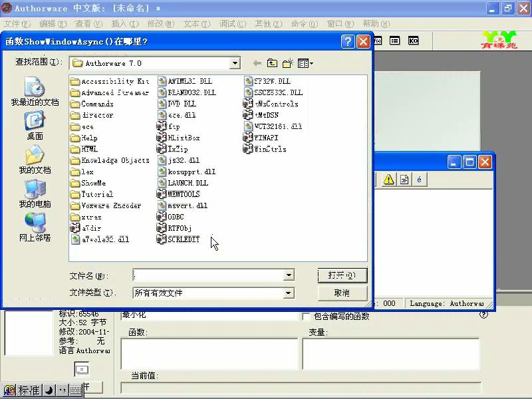Image resolution: width=532 pixels, height=399 pixels.
Task: Select the HListBox file
Action: pyautogui.click(x=178, y=138)
